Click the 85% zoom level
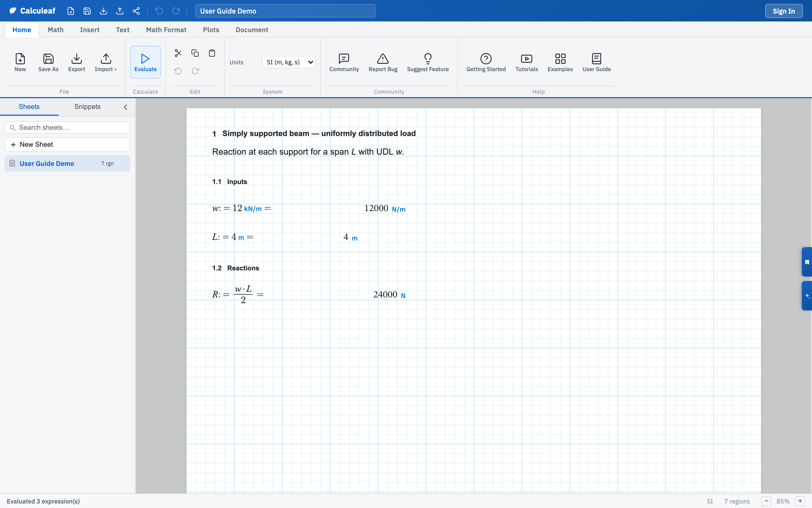The height and width of the screenshot is (508, 812). coord(783,501)
